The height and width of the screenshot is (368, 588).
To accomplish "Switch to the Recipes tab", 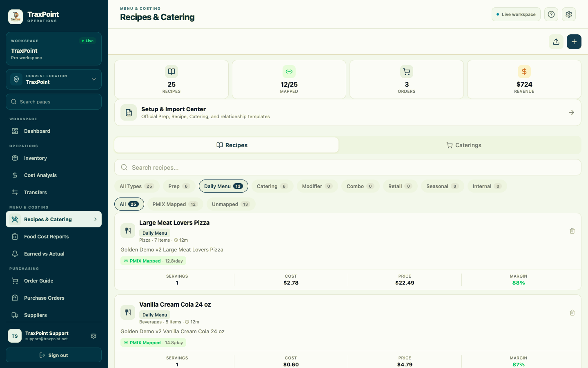I will (x=227, y=145).
